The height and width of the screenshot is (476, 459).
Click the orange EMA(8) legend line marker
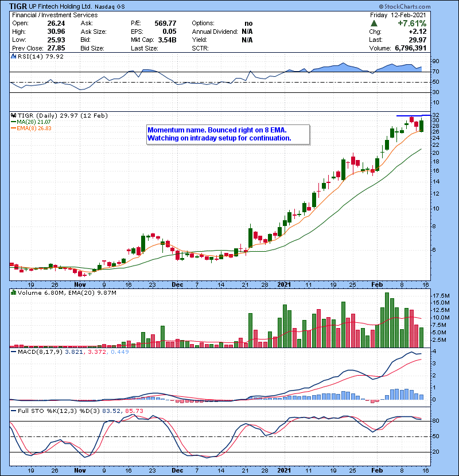(x=14, y=128)
